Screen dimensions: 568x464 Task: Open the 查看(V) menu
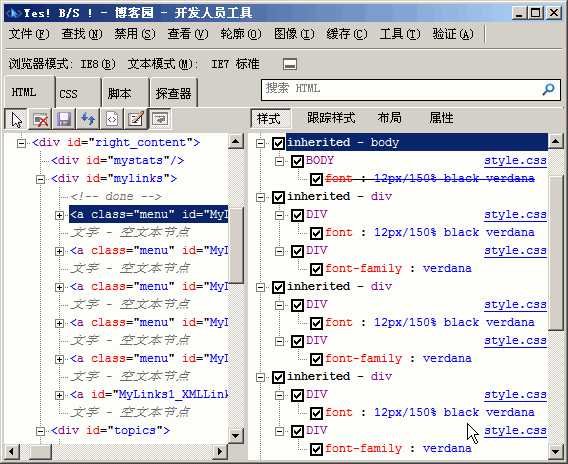tap(188, 34)
